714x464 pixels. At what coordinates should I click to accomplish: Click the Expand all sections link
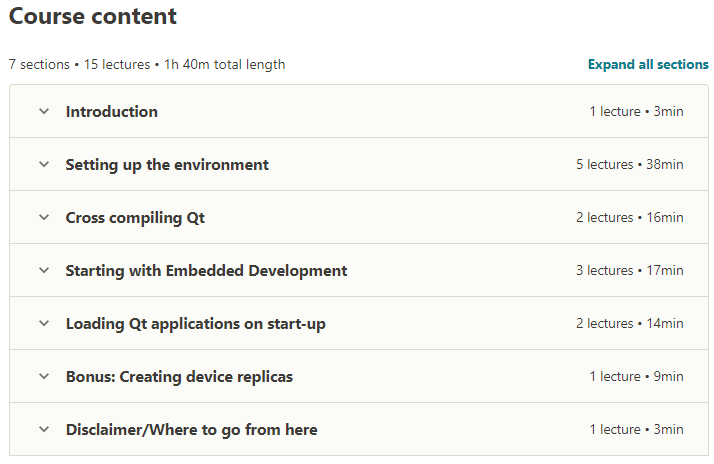tap(648, 65)
